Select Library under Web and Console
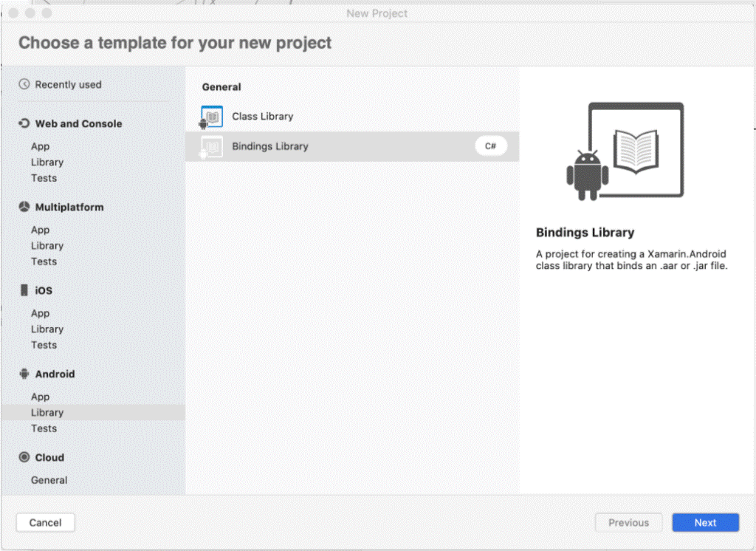756x551 pixels. 47,162
